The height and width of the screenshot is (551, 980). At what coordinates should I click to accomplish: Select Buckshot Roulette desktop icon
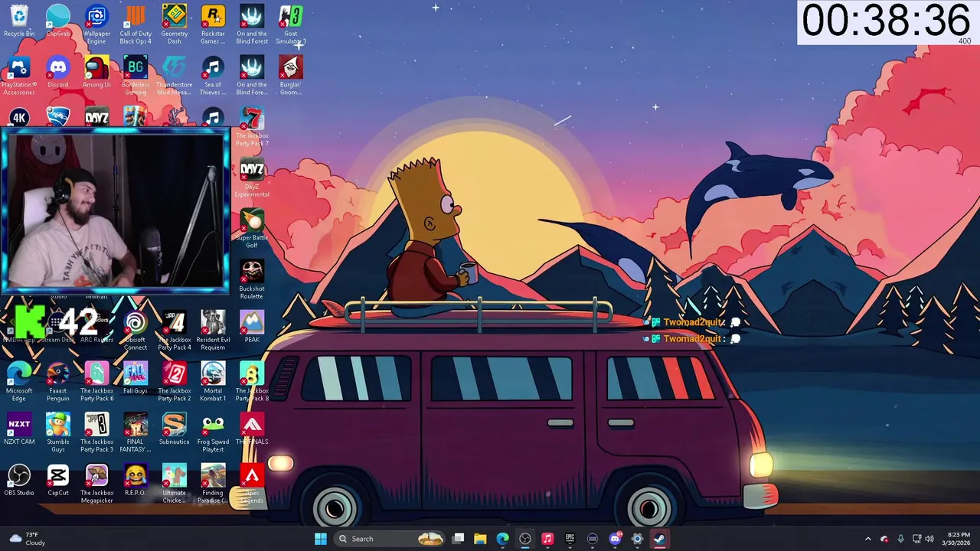pyautogui.click(x=252, y=280)
